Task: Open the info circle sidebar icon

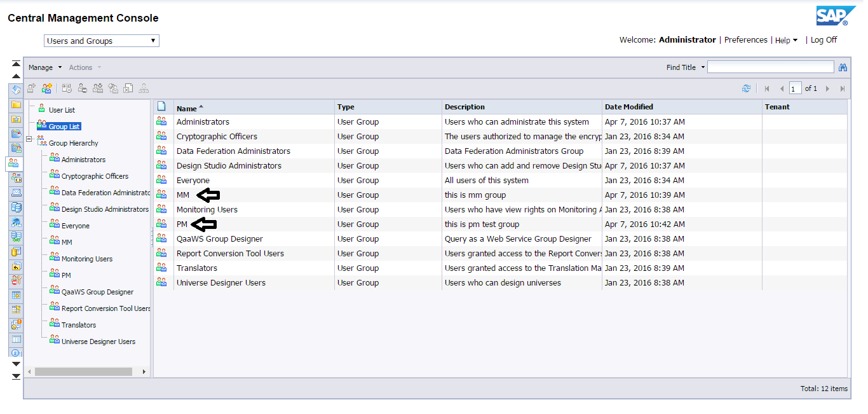Action: tap(16, 353)
